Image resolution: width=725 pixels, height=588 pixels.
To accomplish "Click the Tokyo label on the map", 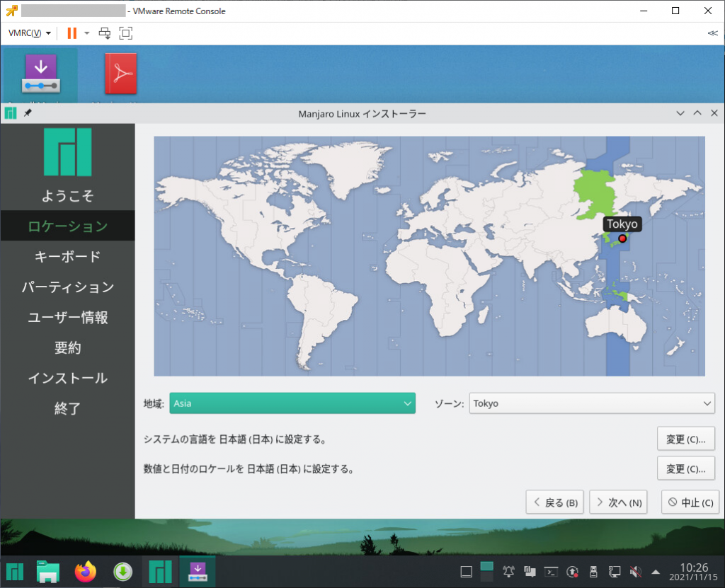I will (x=622, y=224).
